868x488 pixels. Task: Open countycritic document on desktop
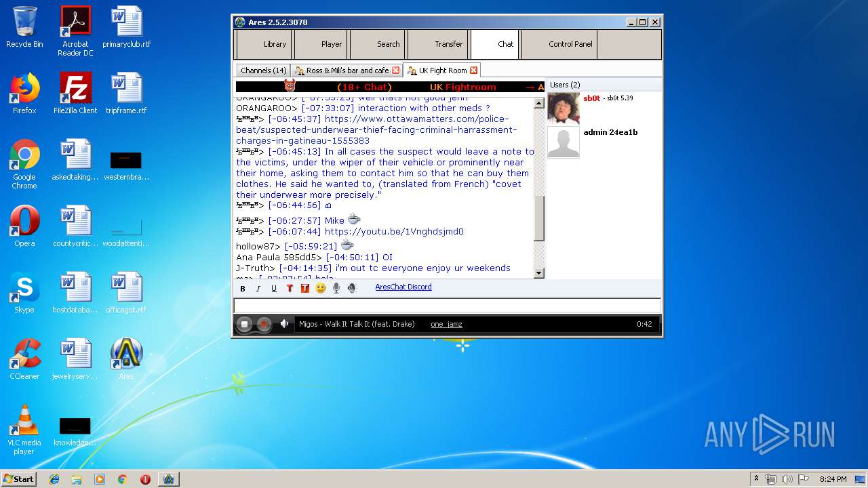click(75, 226)
